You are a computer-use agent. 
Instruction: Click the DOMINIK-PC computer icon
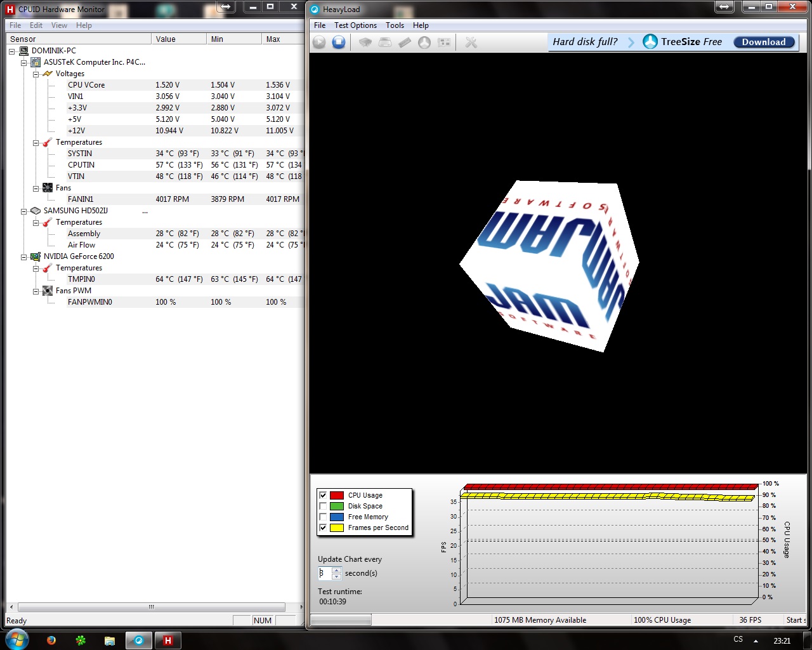24,51
